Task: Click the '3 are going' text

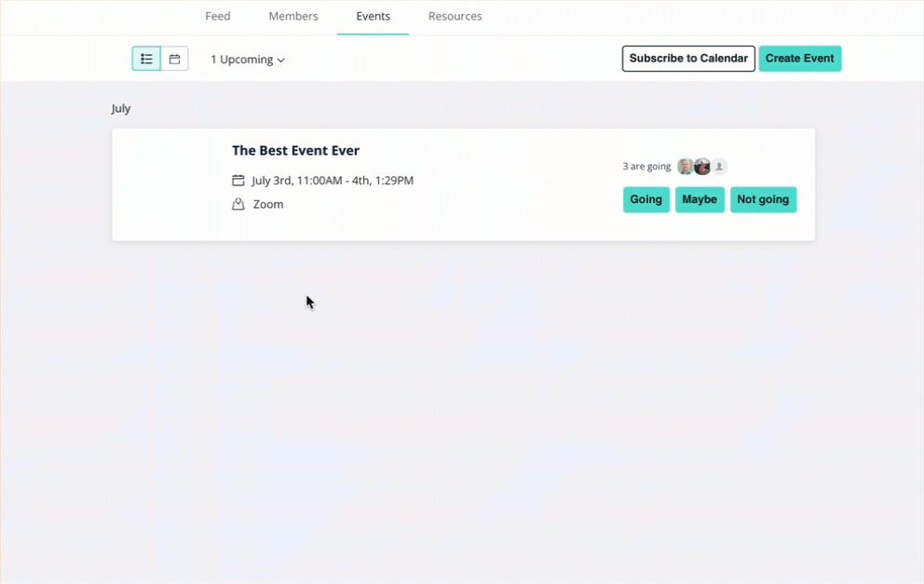Action: pyautogui.click(x=646, y=167)
